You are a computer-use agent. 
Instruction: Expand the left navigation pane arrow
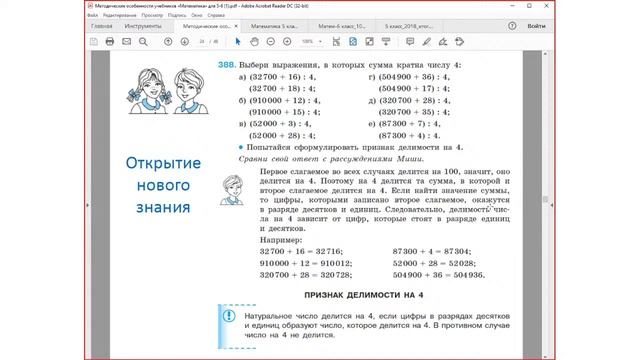pos(88,205)
